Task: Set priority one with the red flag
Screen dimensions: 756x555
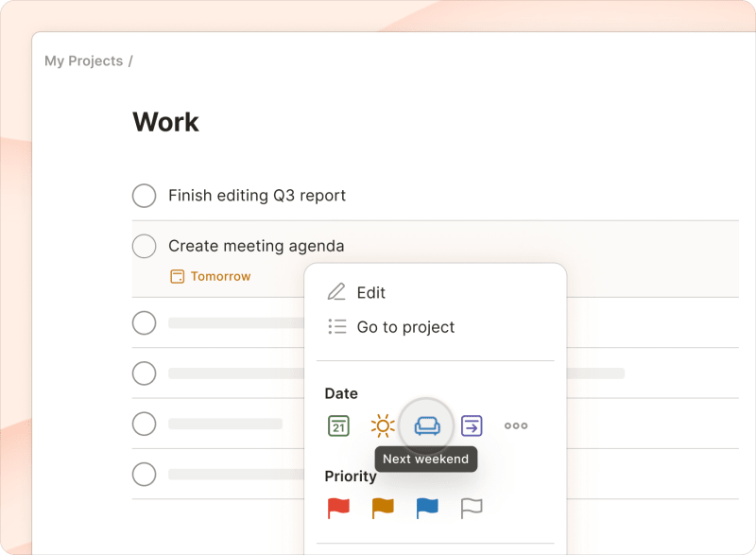Action: click(338, 508)
